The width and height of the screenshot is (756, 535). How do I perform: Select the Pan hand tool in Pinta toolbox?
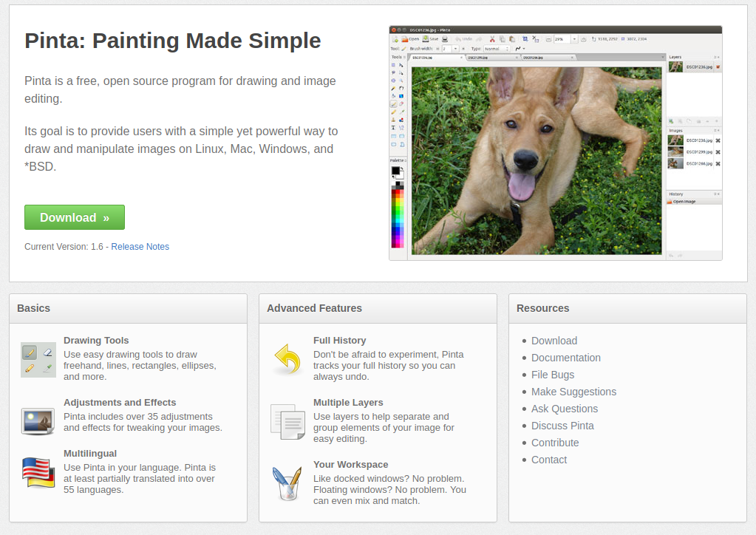401,88
